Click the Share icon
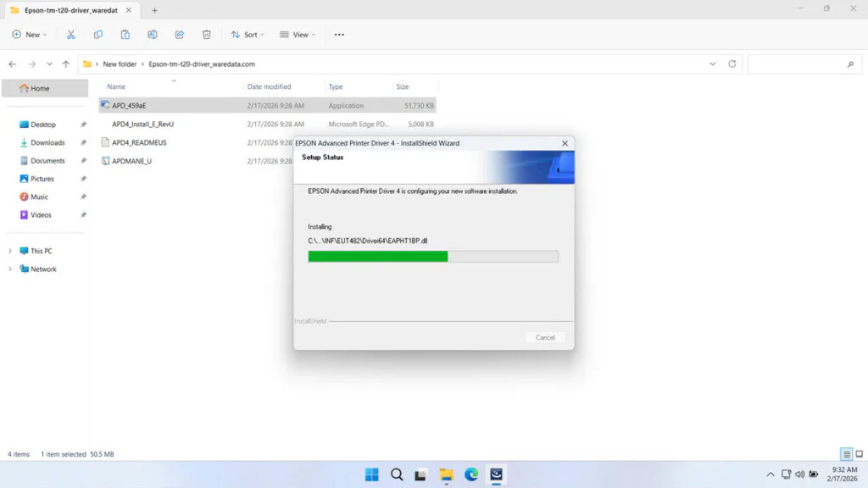The height and width of the screenshot is (488, 868). [179, 34]
